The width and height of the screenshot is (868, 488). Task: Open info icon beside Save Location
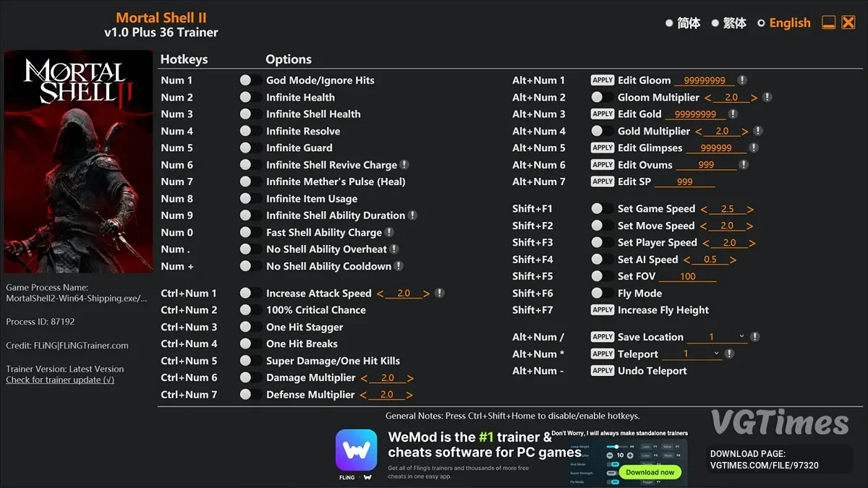click(755, 337)
